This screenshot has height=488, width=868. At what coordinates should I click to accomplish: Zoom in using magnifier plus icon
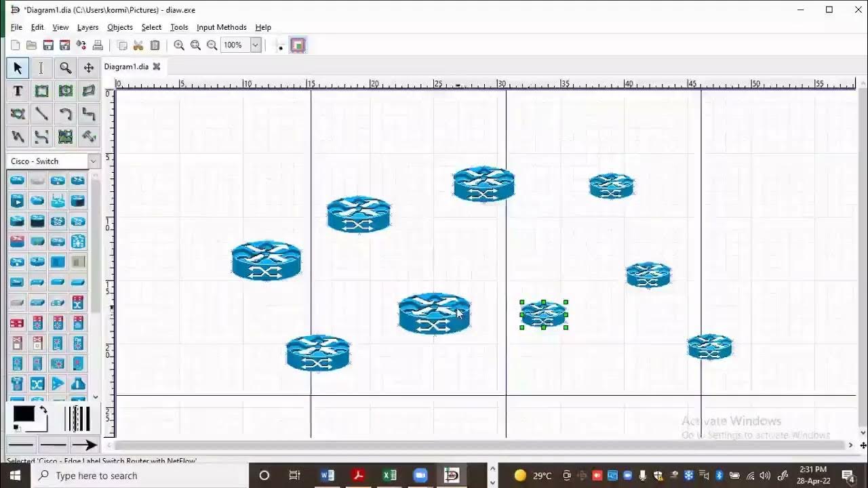coord(179,45)
